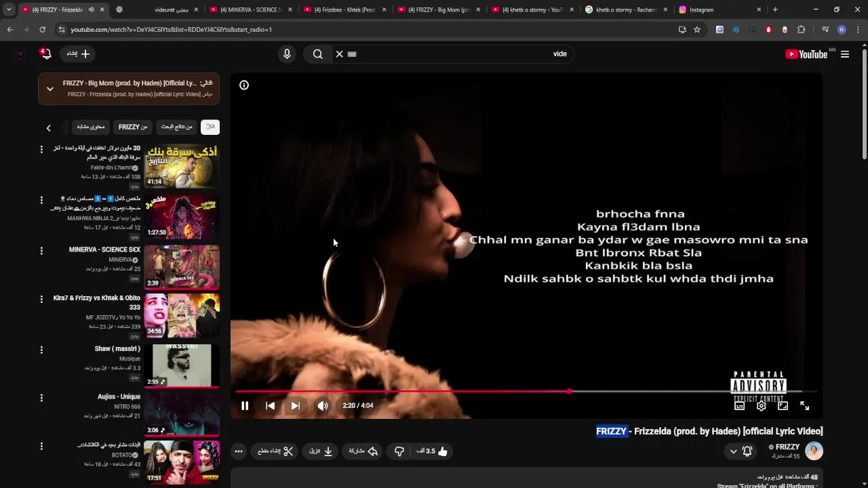The width and height of the screenshot is (868, 488).
Task: Open YouTube notifications bell with badge
Action: 45,54
